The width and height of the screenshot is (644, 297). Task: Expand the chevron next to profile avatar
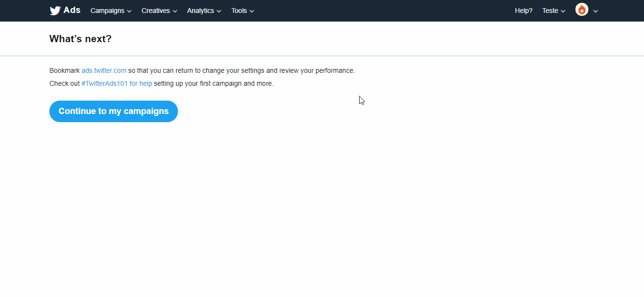pos(596,11)
